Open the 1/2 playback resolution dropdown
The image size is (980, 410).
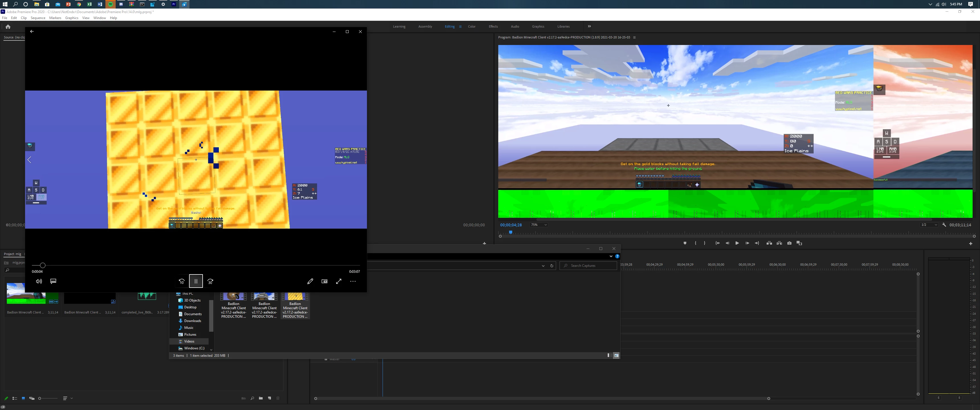point(929,225)
